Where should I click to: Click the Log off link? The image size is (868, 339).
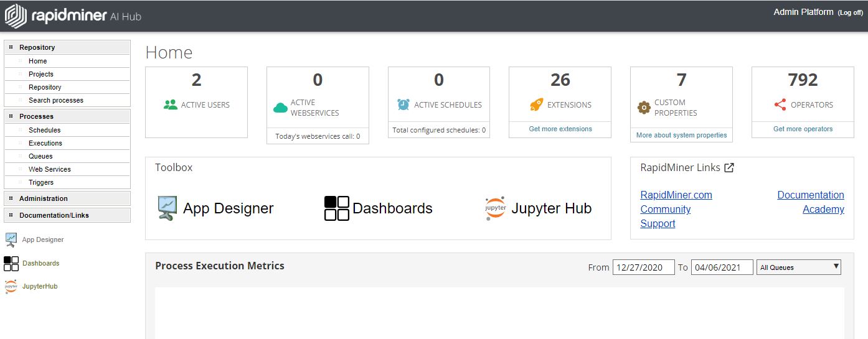(850, 12)
